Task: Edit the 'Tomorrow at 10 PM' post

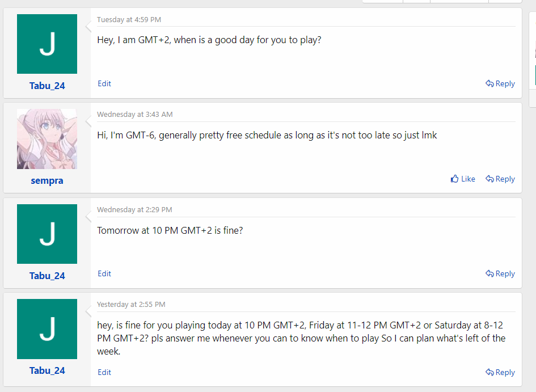Action: point(104,274)
